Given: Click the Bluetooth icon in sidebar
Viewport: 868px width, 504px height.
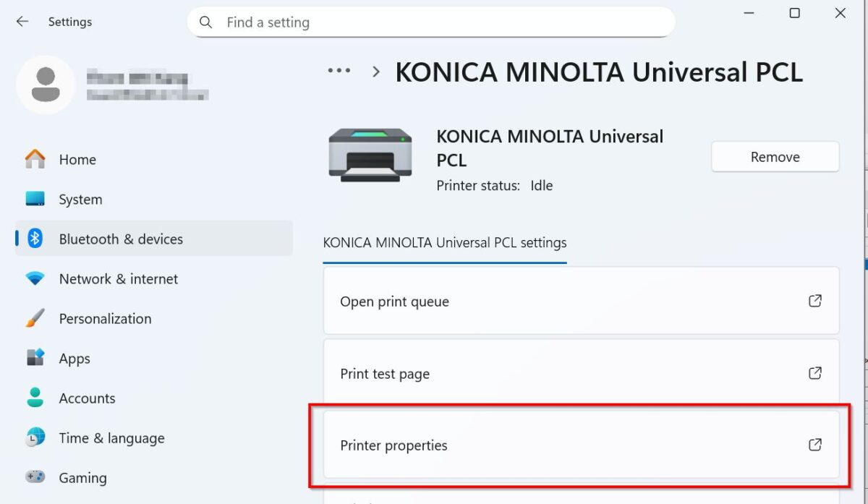Looking at the screenshot, I should coord(35,239).
